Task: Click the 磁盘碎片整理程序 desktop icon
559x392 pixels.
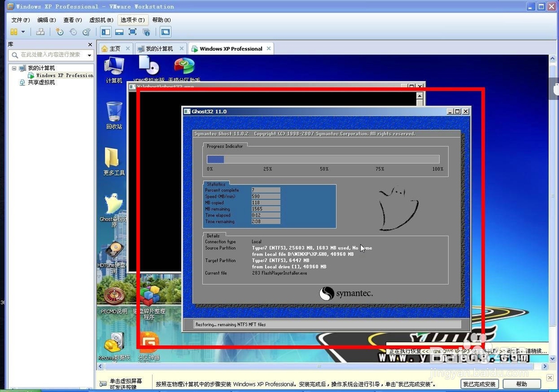Action: click(x=149, y=302)
